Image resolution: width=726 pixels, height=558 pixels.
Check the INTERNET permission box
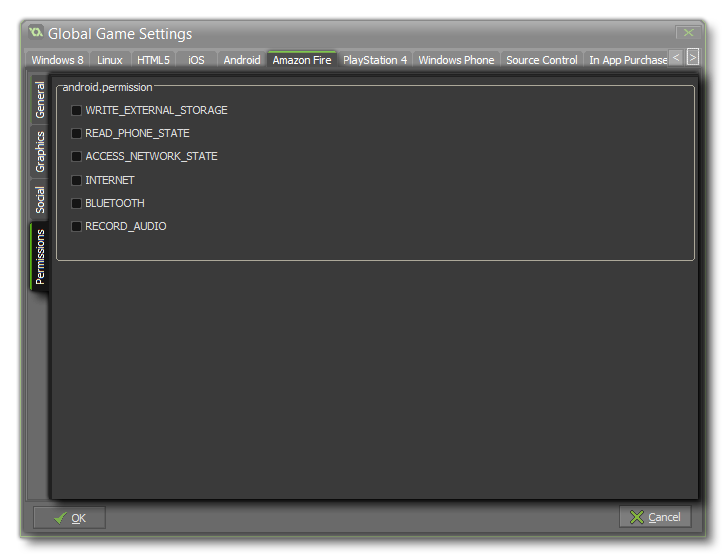click(76, 181)
